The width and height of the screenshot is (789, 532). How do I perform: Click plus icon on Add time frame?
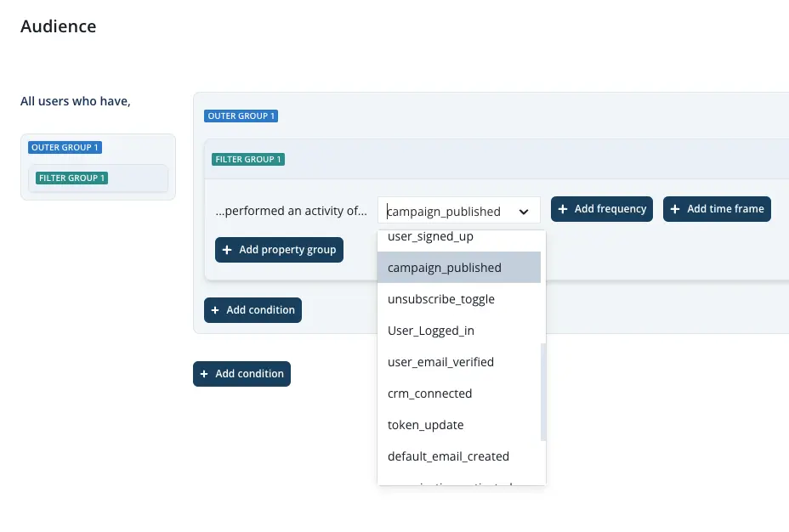(675, 209)
